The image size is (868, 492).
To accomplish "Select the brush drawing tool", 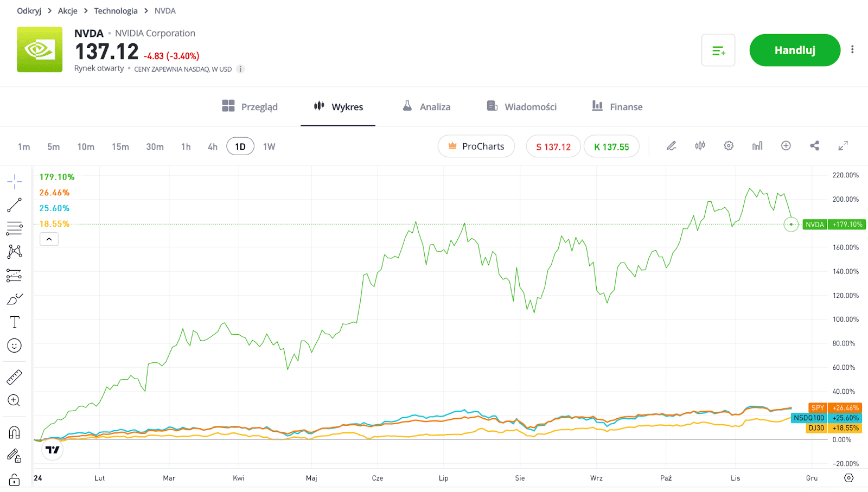I will tap(15, 299).
